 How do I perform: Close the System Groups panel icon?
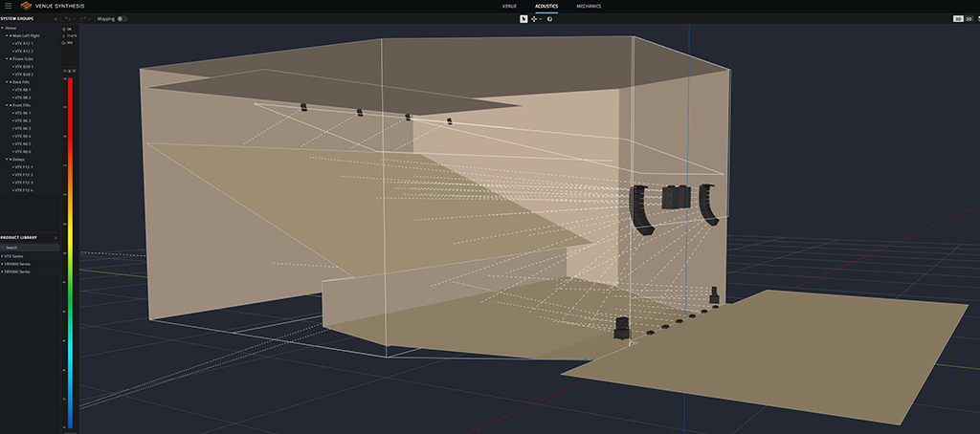[56, 18]
